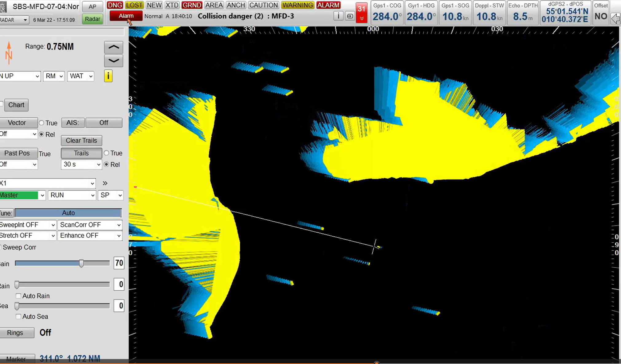Open the RM motion mode dropdown
621x364 pixels.
[x=53, y=76]
